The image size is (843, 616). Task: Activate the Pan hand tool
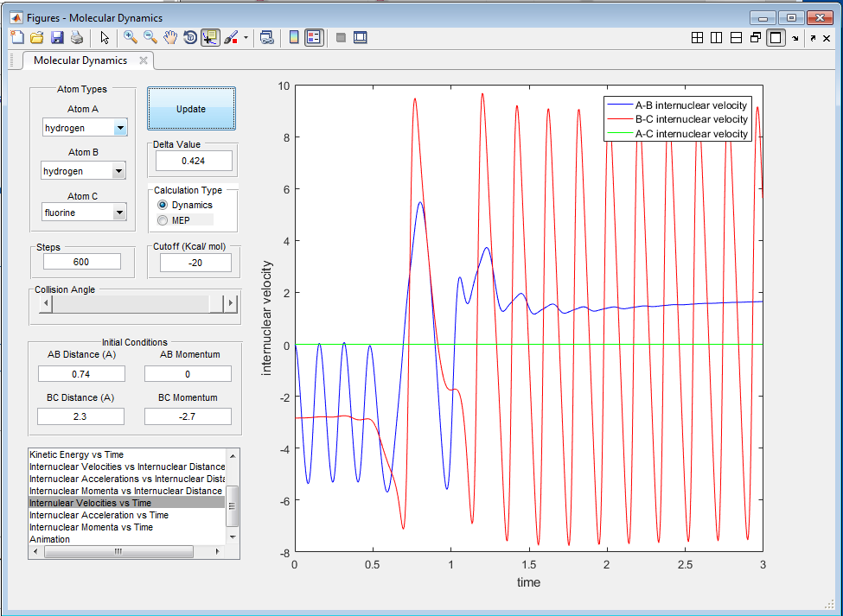coord(170,37)
